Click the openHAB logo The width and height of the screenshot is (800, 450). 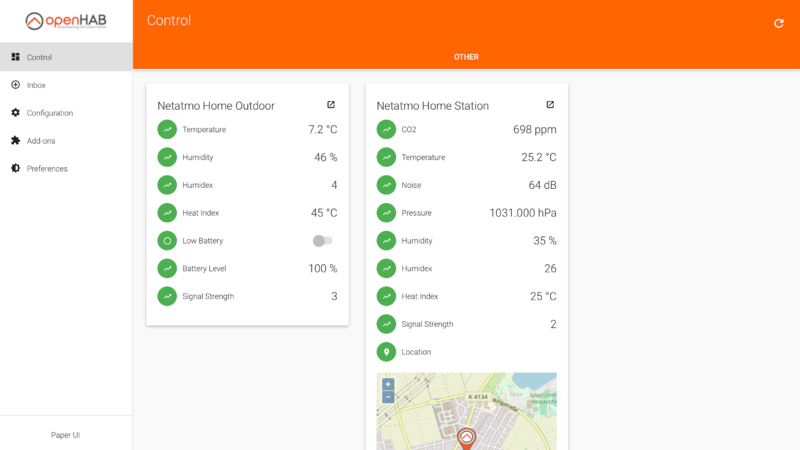[x=66, y=21]
